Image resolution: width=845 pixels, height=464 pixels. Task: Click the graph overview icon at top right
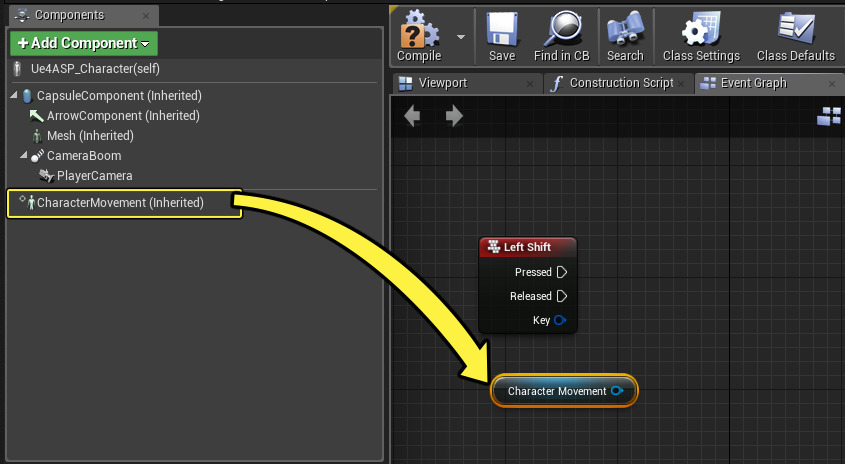pyautogui.click(x=829, y=115)
